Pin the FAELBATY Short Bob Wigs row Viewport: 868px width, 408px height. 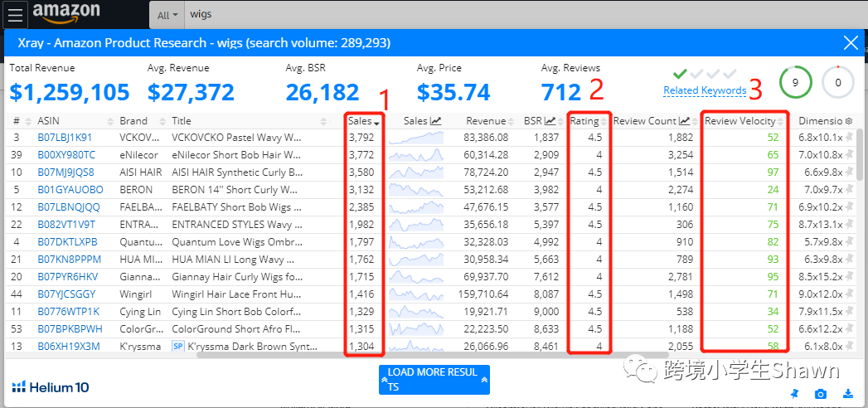[849, 207]
